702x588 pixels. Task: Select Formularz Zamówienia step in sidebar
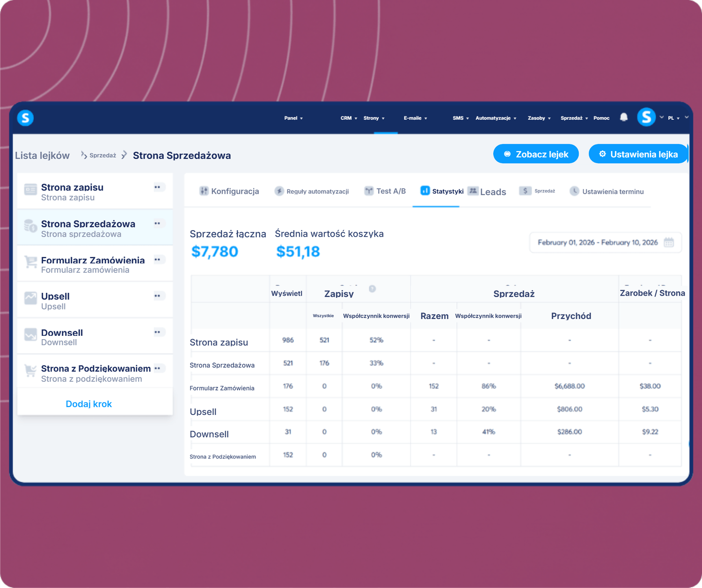pos(95,264)
